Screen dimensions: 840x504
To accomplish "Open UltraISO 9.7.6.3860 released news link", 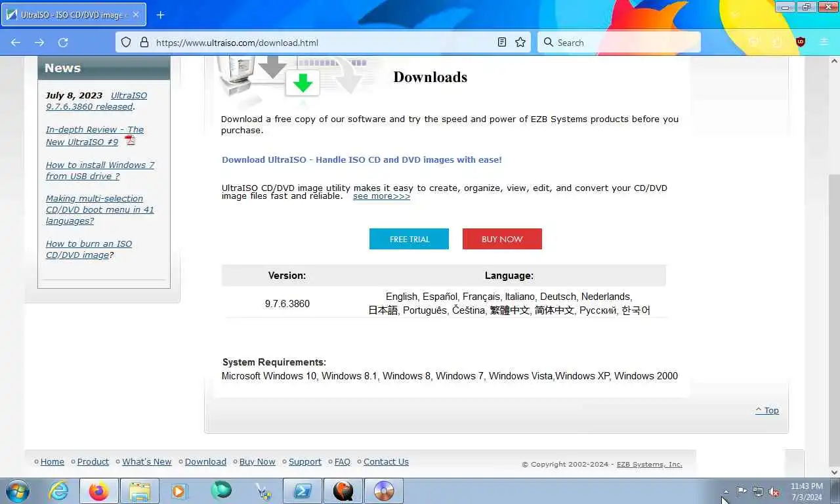I will tap(96, 101).
